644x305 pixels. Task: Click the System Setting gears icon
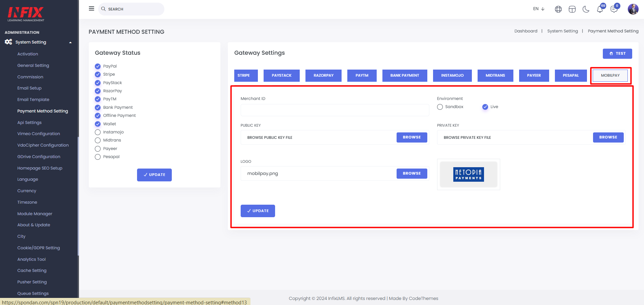click(x=8, y=42)
